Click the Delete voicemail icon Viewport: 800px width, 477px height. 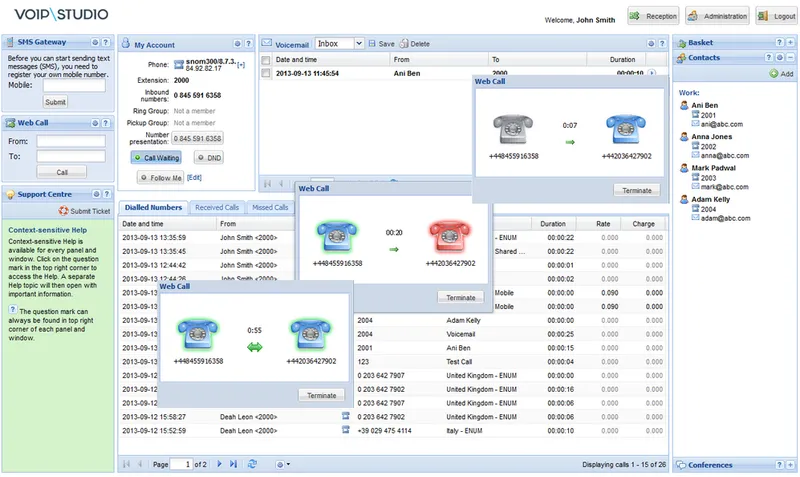(x=404, y=43)
